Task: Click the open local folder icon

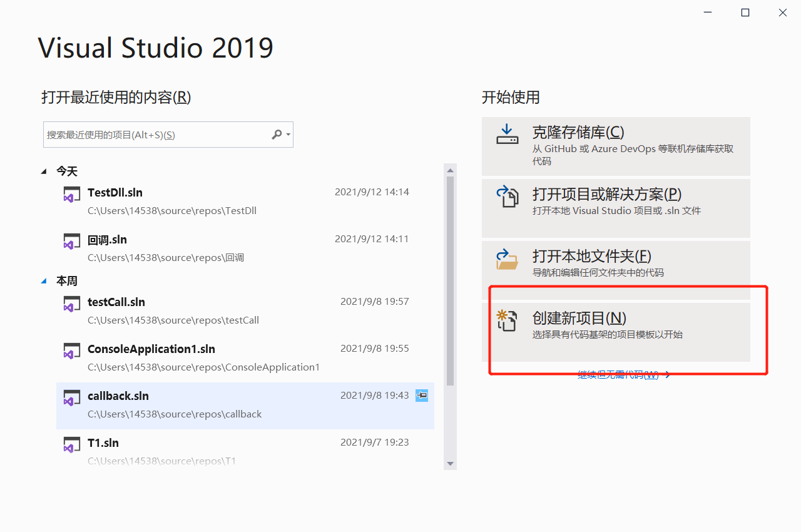Action: click(x=508, y=259)
